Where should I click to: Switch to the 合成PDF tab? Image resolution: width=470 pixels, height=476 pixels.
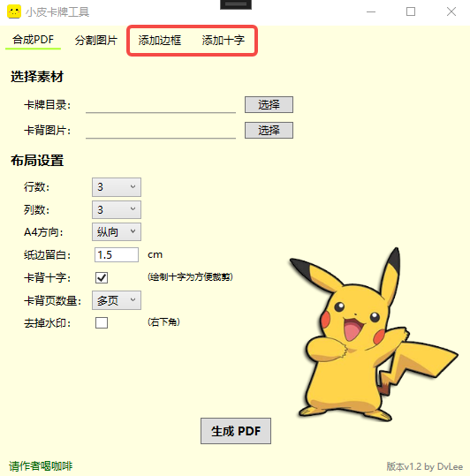pyautogui.click(x=33, y=40)
